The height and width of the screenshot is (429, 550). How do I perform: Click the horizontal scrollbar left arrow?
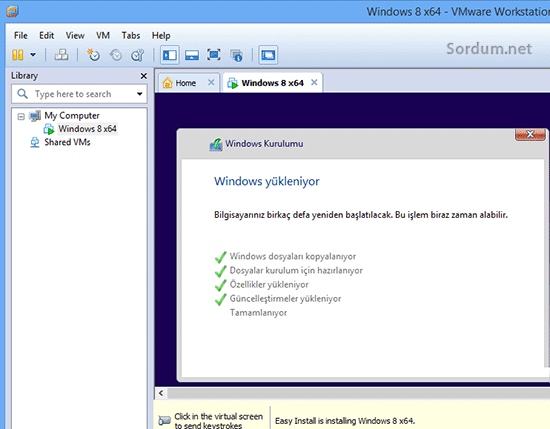(x=161, y=393)
